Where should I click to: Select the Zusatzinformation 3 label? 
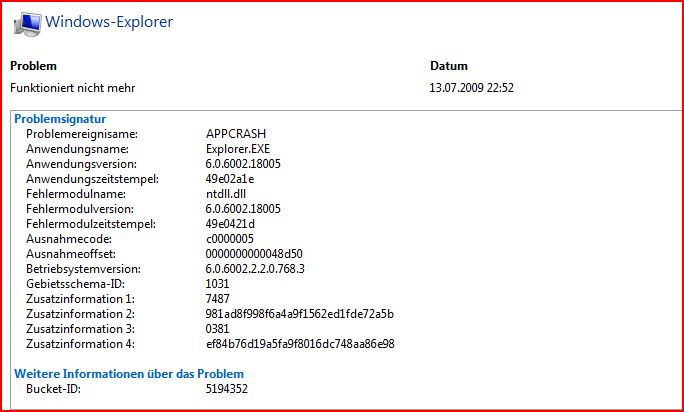80,329
